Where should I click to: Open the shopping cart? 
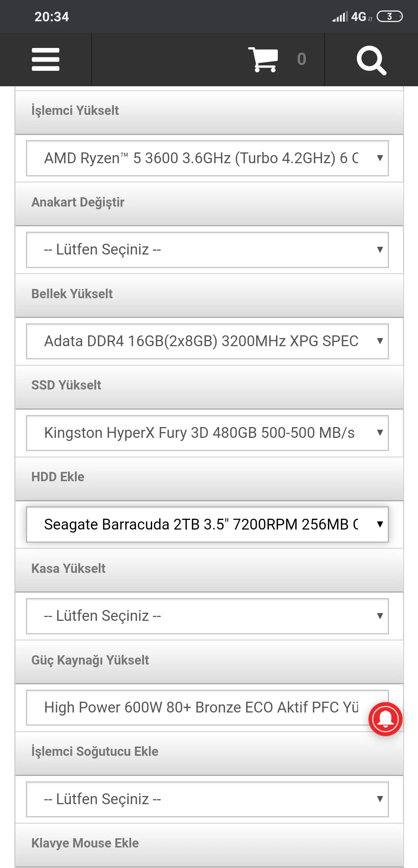[x=264, y=60]
